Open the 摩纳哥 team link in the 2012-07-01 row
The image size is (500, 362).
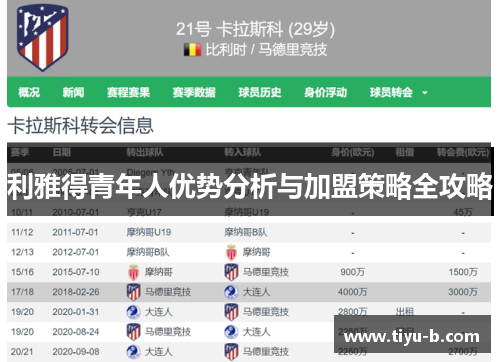pos(256,252)
